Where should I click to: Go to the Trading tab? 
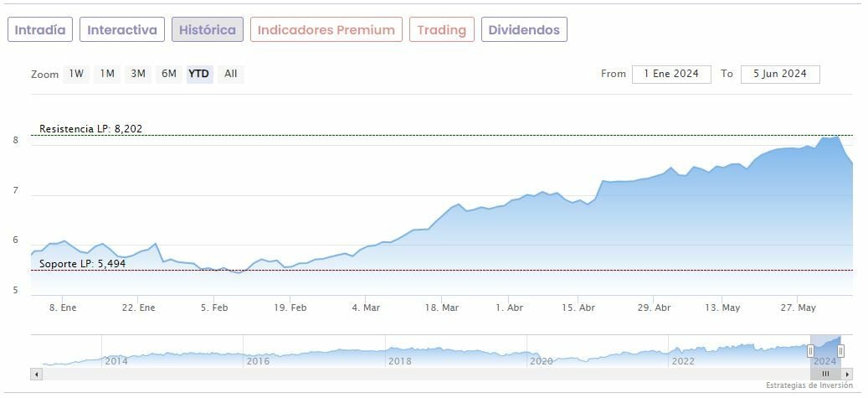click(x=441, y=30)
